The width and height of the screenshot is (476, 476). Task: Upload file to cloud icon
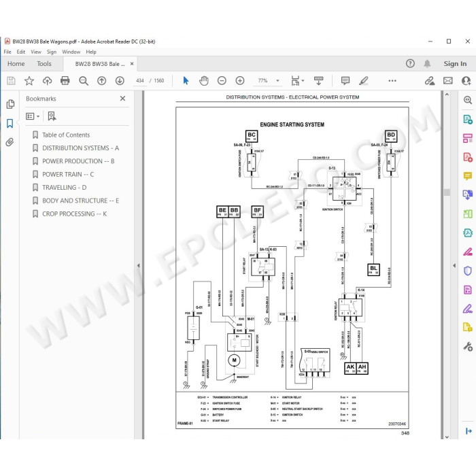tap(47, 81)
